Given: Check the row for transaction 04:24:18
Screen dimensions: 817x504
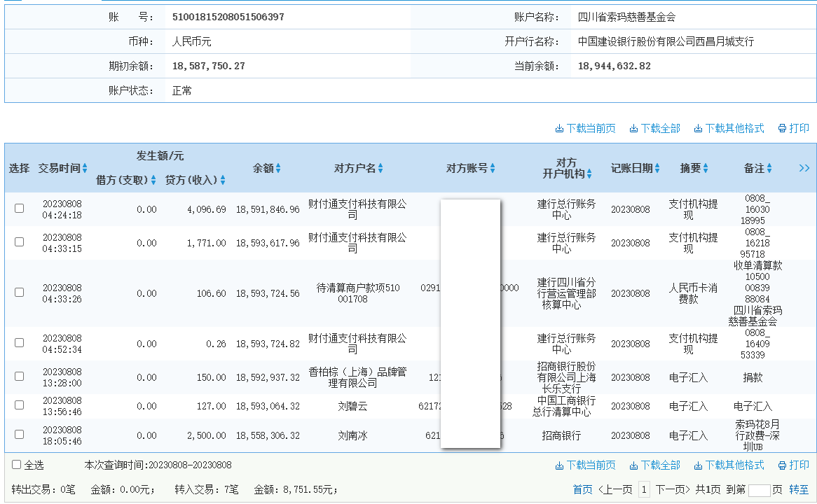Looking at the screenshot, I should coord(20,209).
